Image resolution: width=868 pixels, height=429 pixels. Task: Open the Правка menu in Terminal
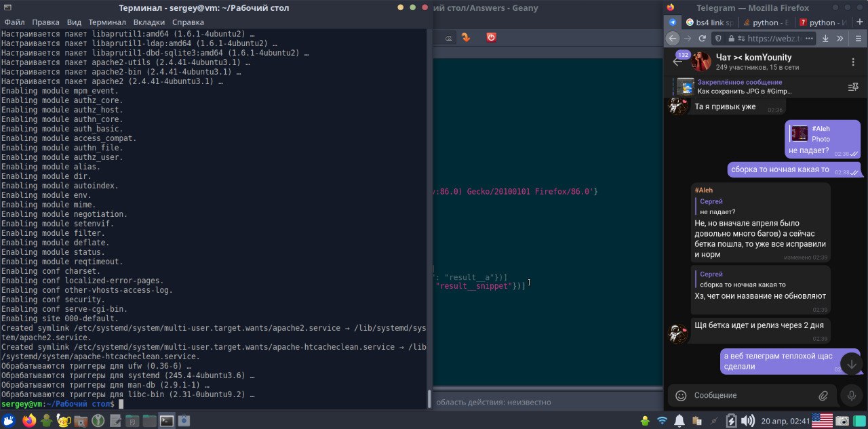(45, 22)
